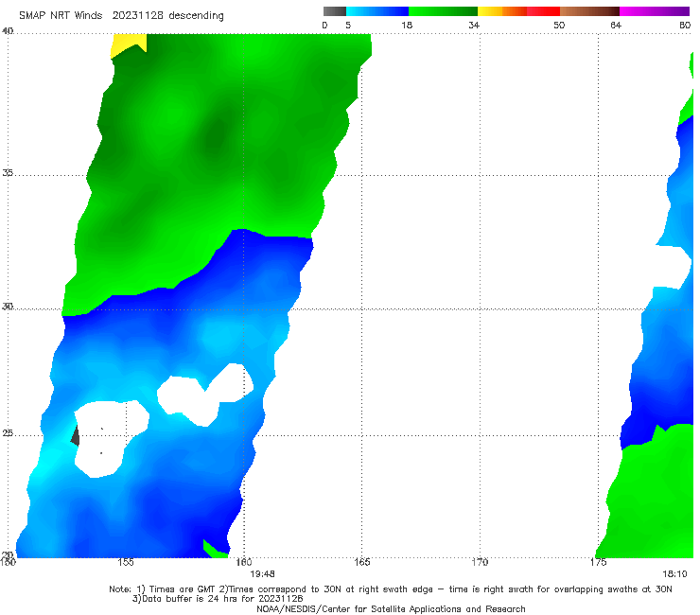The height and width of the screenshot is (615, 700).
Task: Select the latitude label "40"
Action: point(8,31)
